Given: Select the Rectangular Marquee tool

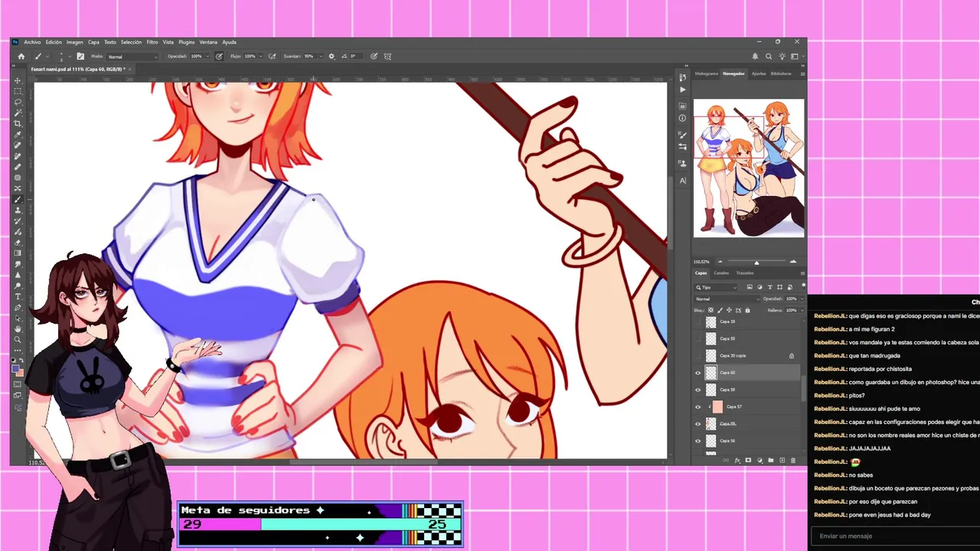Looking at the screenshot, I should [18, 91].
